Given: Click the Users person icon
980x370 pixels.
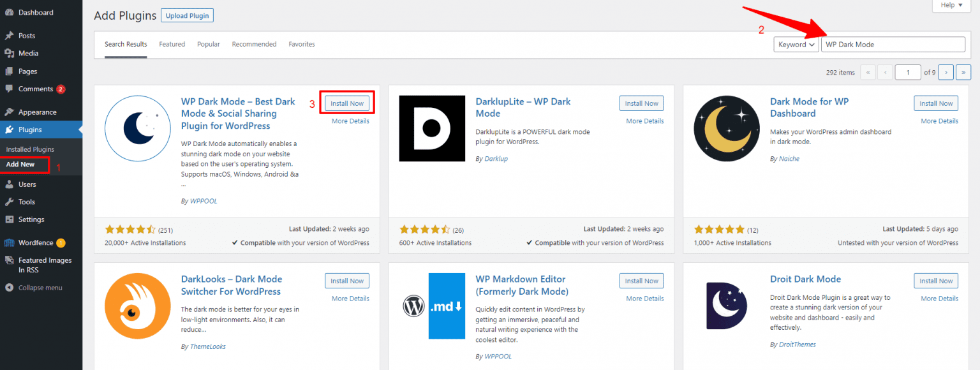Looking at the screenshot, I should (9, 184).
